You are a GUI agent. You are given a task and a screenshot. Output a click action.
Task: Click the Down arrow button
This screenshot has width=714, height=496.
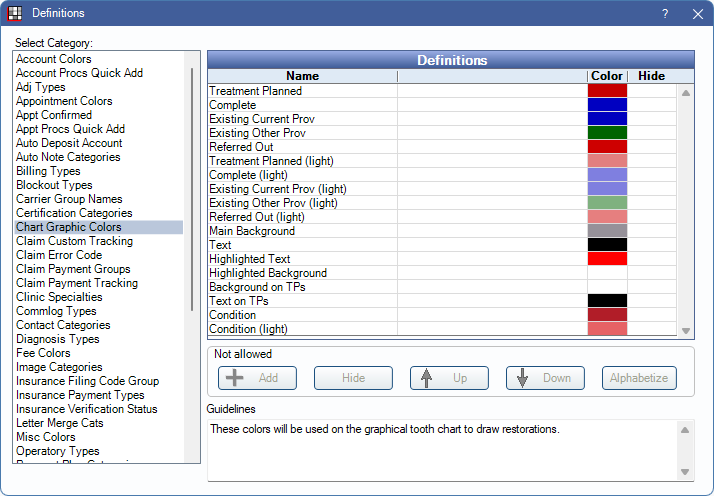pos(545,378)
